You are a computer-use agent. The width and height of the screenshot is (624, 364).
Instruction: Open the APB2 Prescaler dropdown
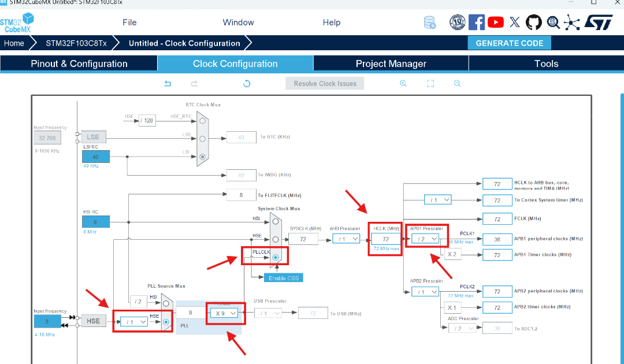[x=425, y=292]
